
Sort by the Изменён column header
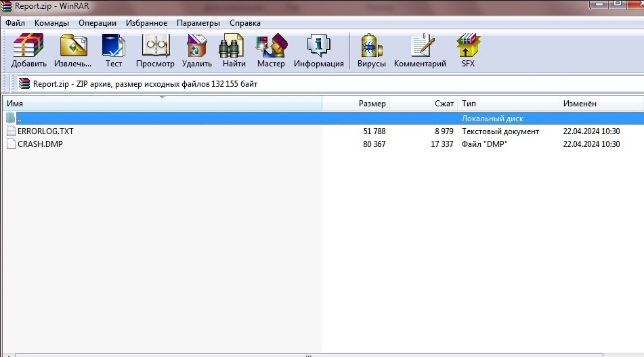point(601,104)
